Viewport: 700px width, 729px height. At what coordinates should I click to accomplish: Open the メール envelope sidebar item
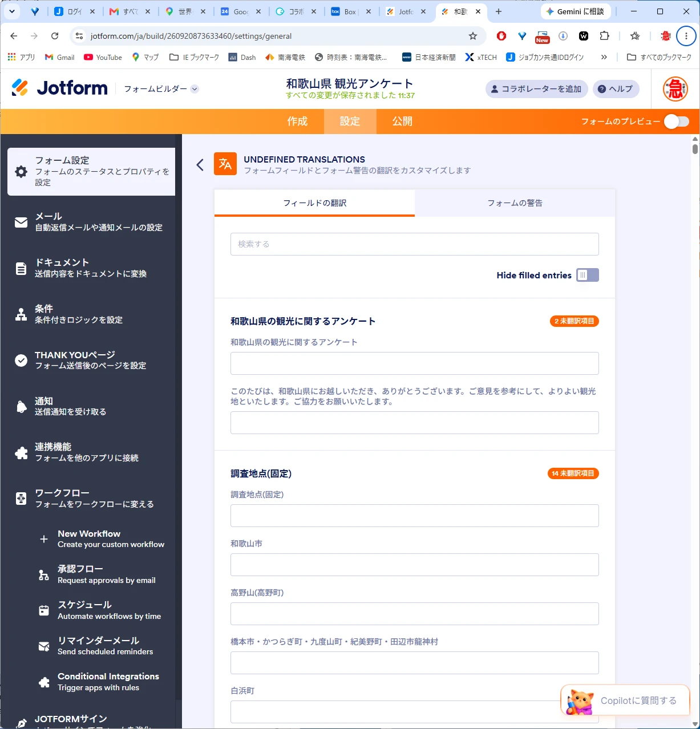(x=91, y=222)
